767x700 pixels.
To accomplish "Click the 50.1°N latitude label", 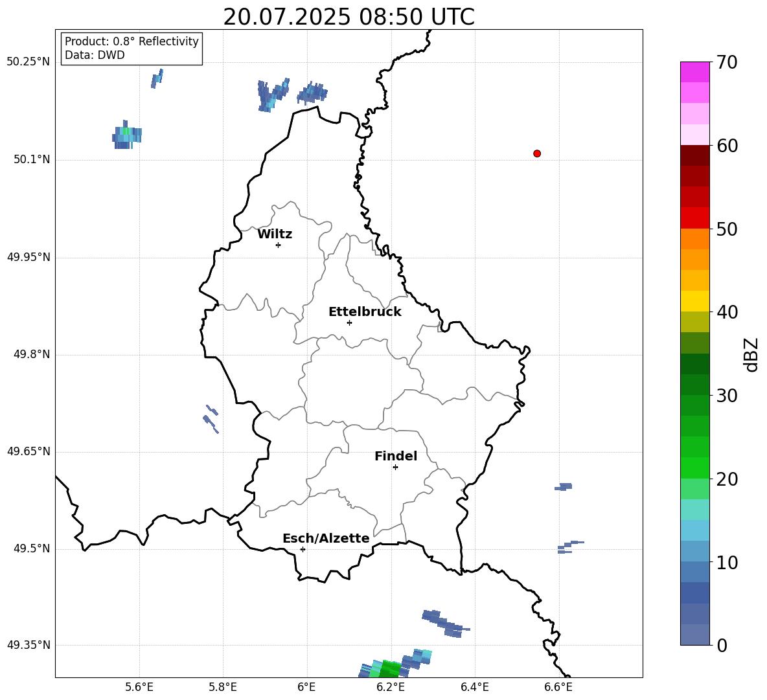I will pyautogui.click(x=32, y=160).
